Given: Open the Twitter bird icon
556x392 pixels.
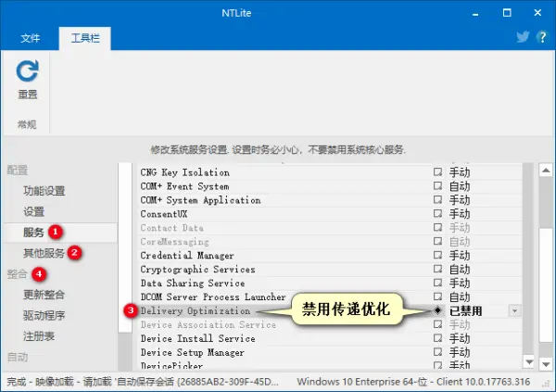Looking at the screenshot, I should click(x=523, y=36).
